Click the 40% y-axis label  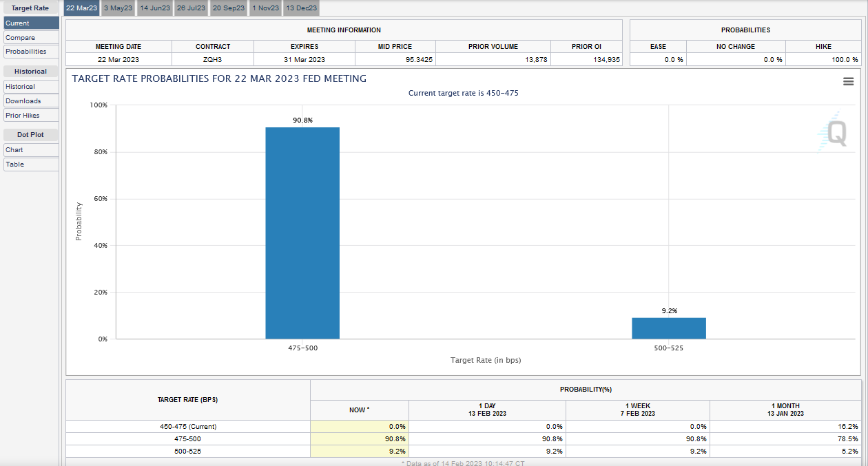click(x=101, y=246)
